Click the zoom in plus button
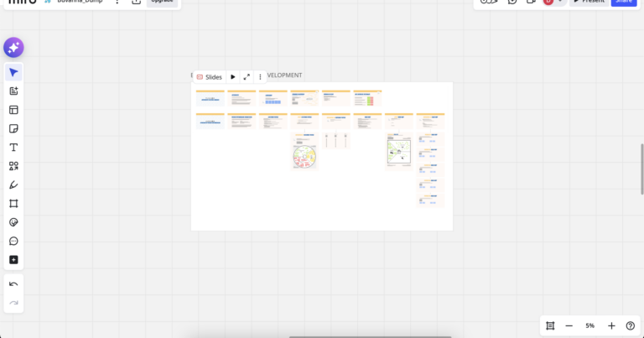 [611, 325]
